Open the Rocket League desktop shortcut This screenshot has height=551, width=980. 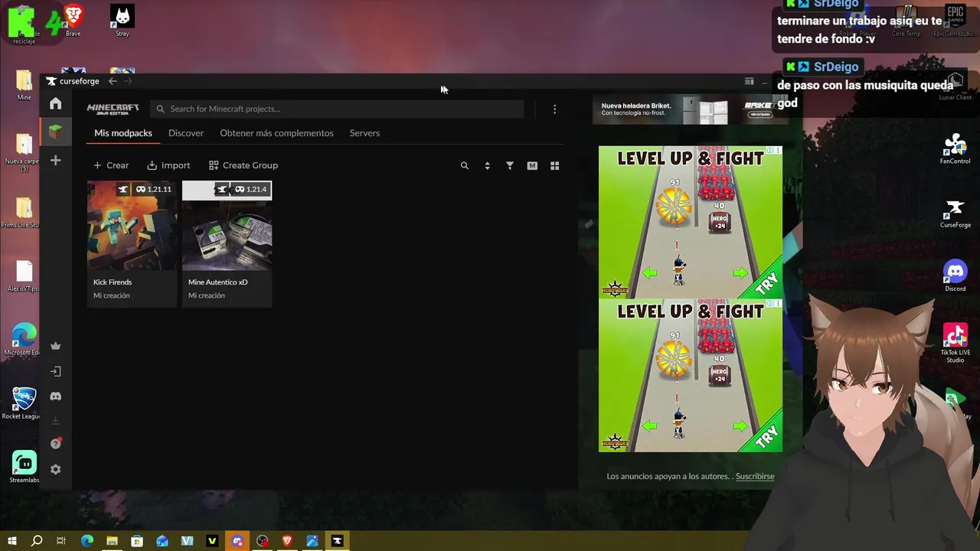point(24,403)
